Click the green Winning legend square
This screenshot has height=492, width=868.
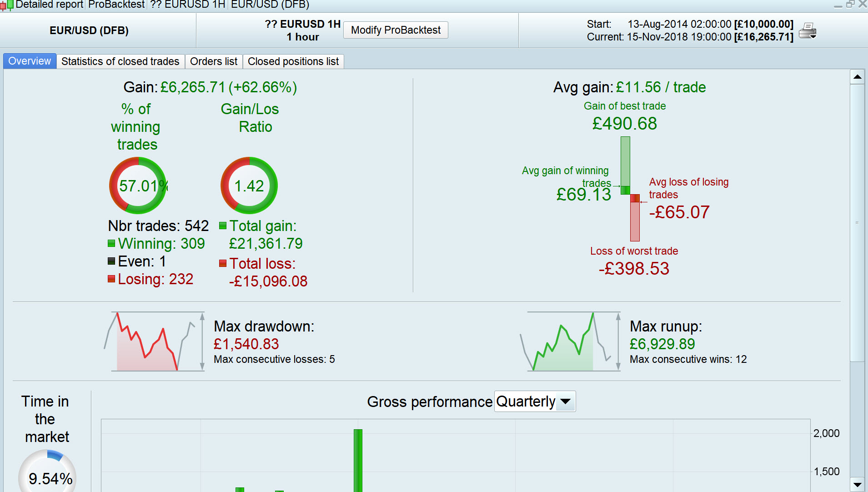click(111, 243)
